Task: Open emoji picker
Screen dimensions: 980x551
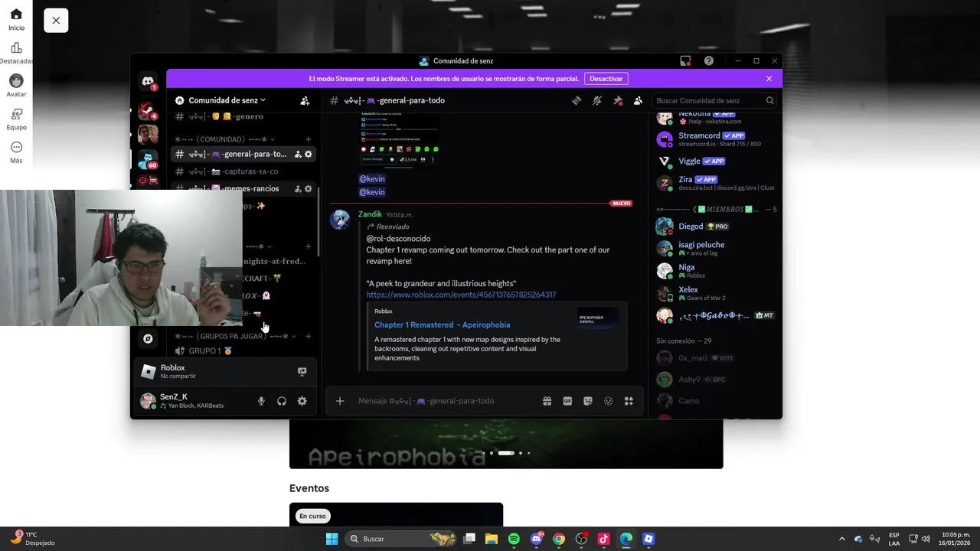Action: point(608,401)
